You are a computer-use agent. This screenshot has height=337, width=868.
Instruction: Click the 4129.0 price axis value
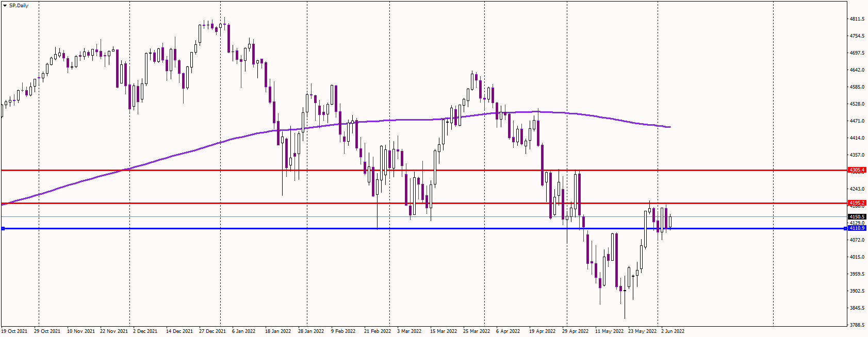[x=857, y=223]
